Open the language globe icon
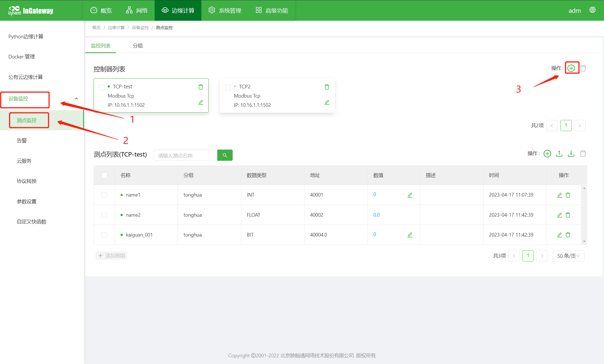Screen dimensions: 604x364 coord(592,10)
